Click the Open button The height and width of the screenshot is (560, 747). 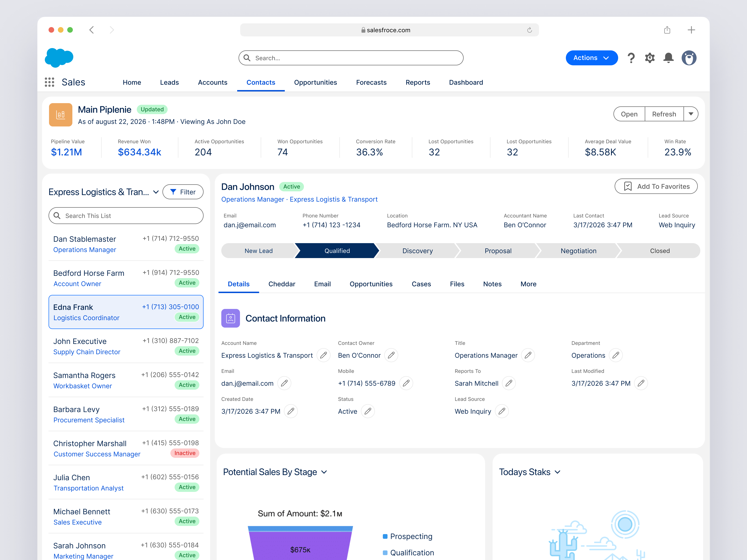(x=629, y=114)
